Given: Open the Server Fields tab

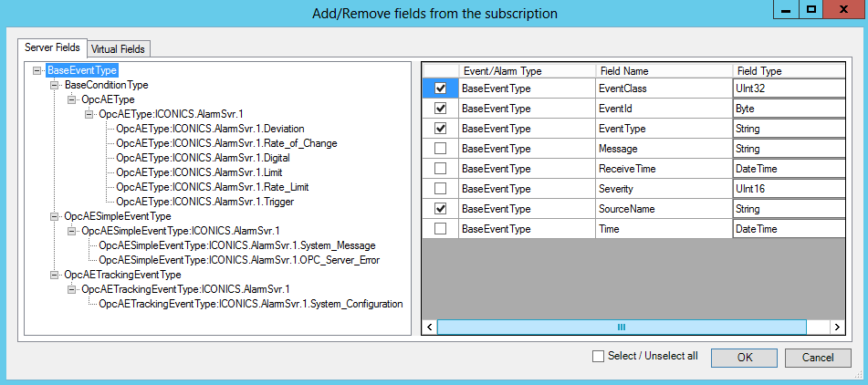Looking at the screenshot, I should pyautogui.click(x=52, y=47).
